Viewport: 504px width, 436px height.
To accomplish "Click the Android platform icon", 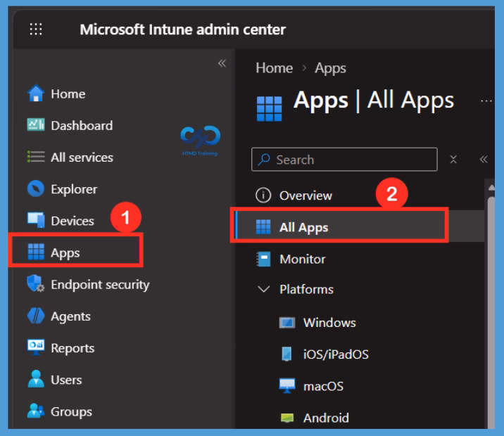I will tap(286, 418).
